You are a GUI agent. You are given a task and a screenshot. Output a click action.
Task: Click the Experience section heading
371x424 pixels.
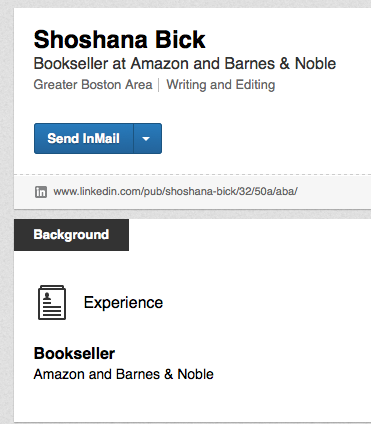point(123,303)
